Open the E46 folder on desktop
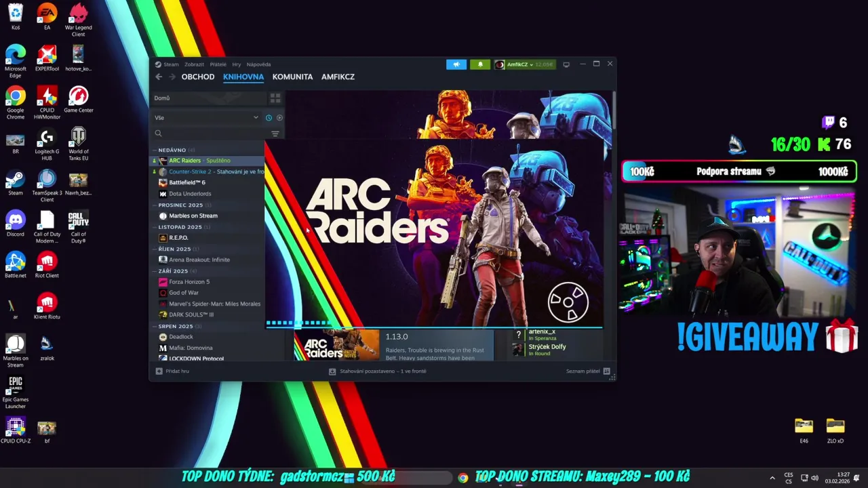 point(804,430)
